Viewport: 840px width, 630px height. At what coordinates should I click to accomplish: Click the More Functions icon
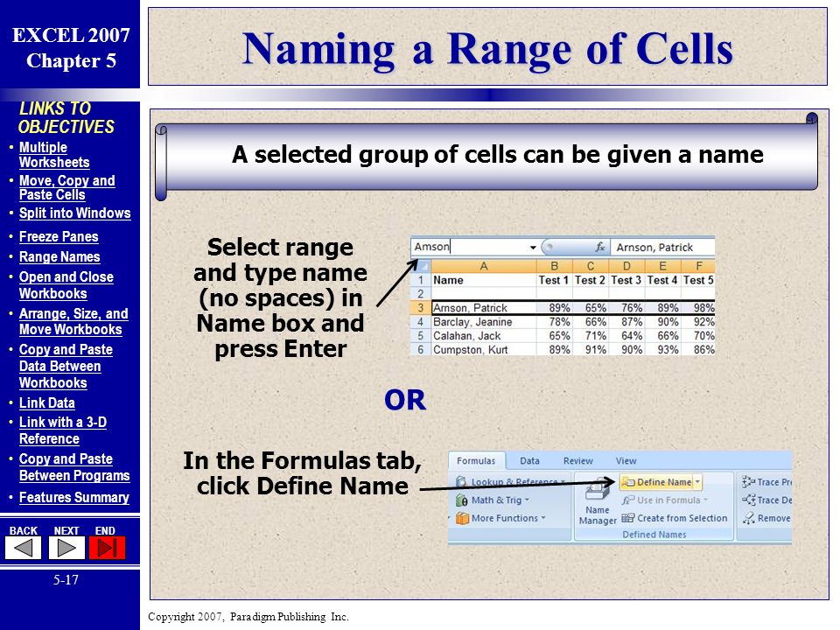(x=462, y=518)
